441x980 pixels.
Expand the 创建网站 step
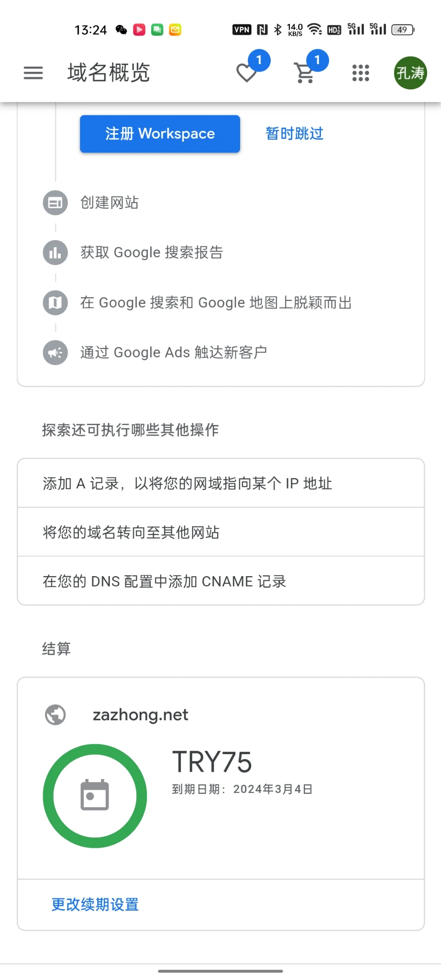tap(110, 202)
